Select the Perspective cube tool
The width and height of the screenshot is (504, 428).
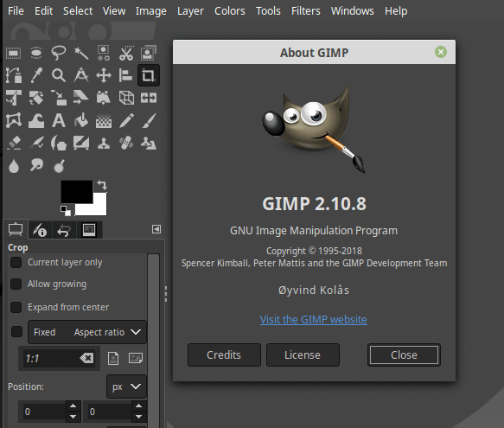click(x=126, y=98)
